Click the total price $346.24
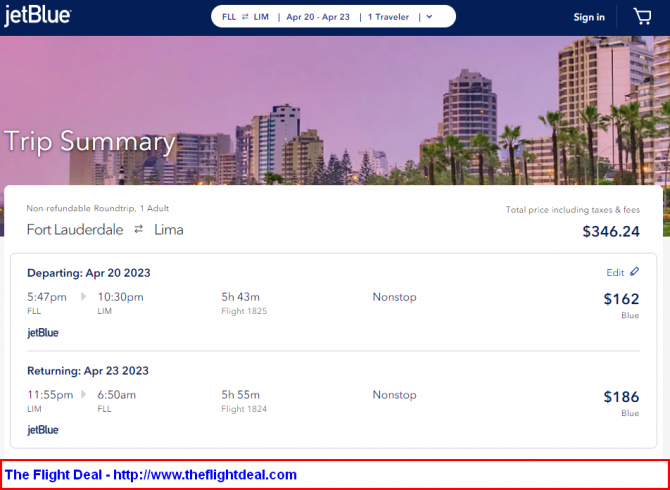 611,232
